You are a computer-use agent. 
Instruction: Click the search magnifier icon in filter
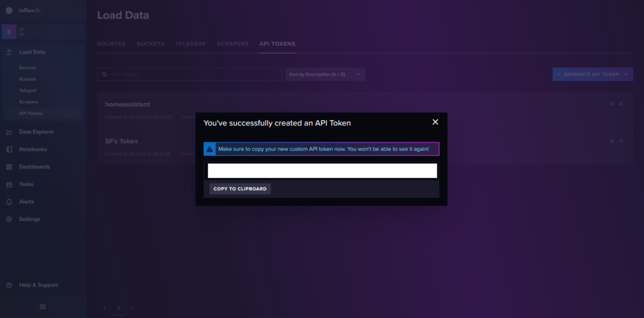click(104, 74)
